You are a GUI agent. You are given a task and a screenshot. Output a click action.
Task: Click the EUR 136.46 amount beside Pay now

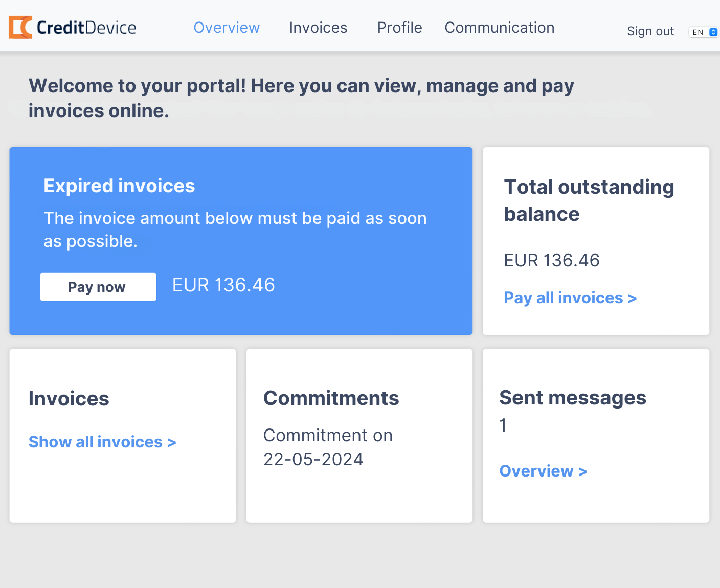(223, 285)
